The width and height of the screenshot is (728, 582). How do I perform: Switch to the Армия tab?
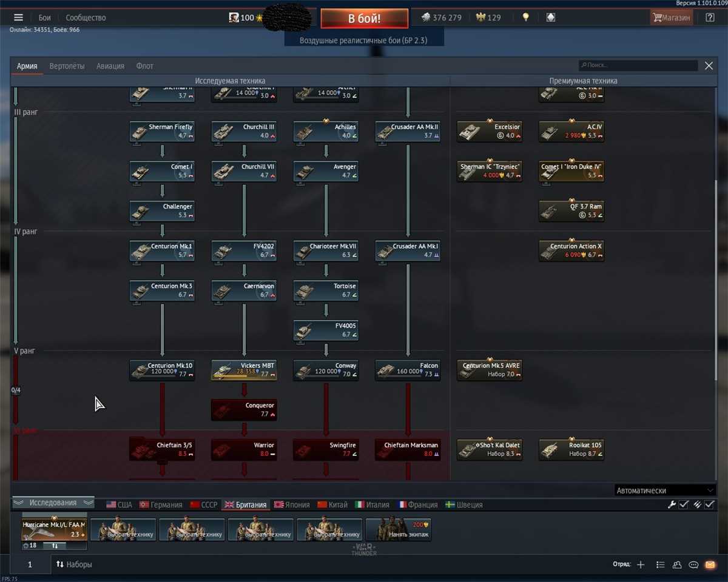point(27,66)
